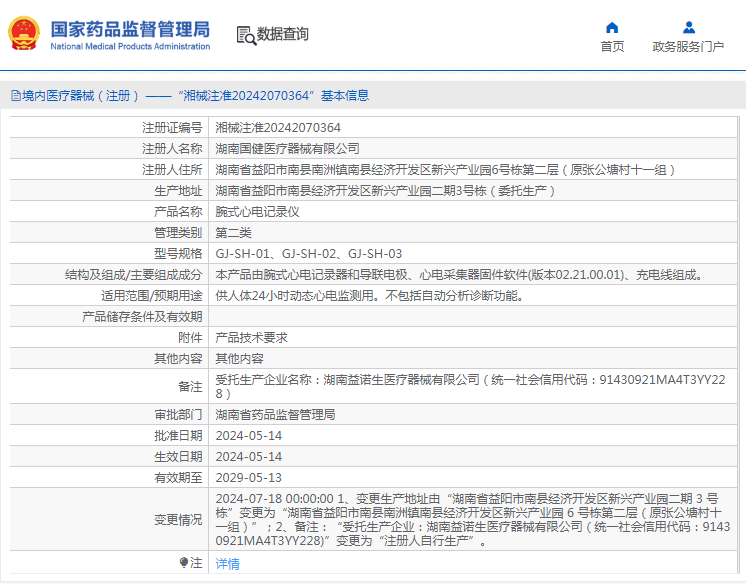The width and height of the screenshot is (746, 584).
Task: Click the 注册人住所 address value
Action: point(445,169)
